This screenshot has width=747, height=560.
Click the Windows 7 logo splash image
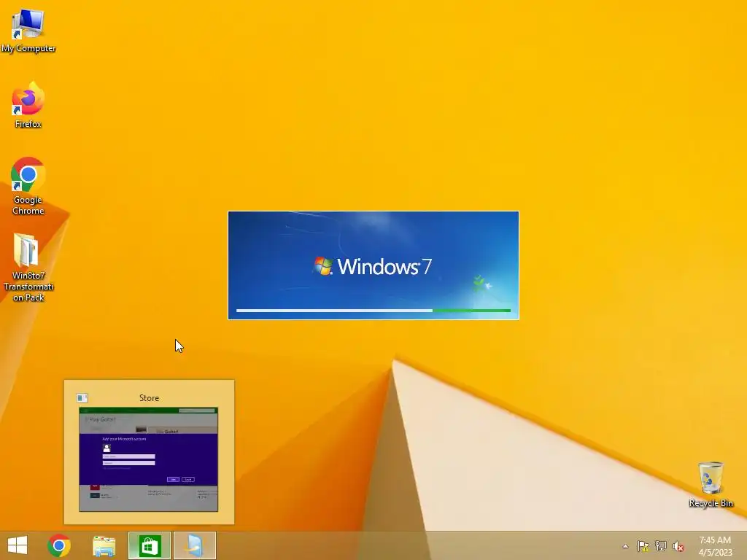click(x=373, y=265)
